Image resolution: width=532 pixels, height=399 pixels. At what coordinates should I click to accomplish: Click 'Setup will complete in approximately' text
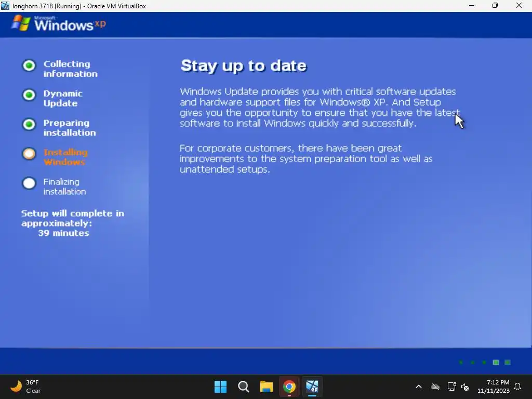pos(73,218)
